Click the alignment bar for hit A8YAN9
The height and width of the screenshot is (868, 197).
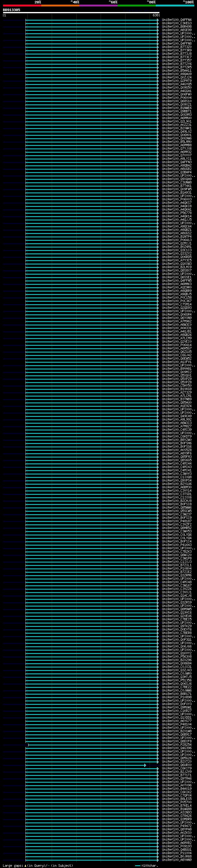click(92, 860)
